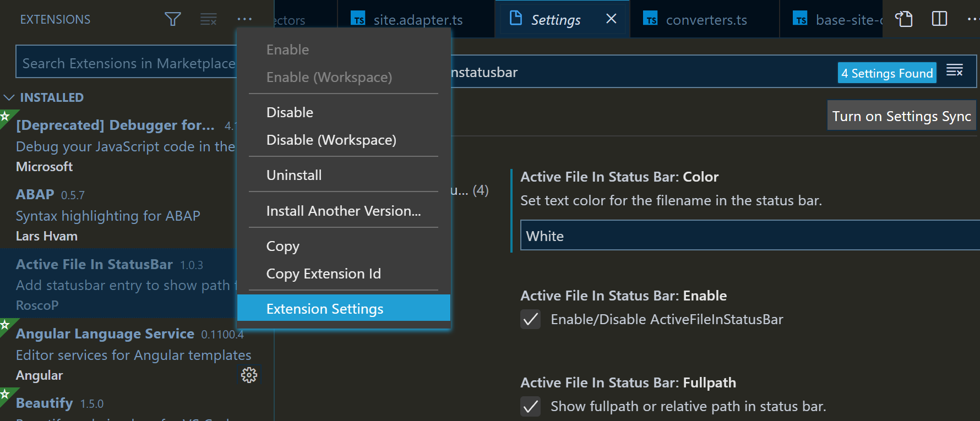Uncheck the Show fullpath checkbox
980x421 pixels.
531,407
